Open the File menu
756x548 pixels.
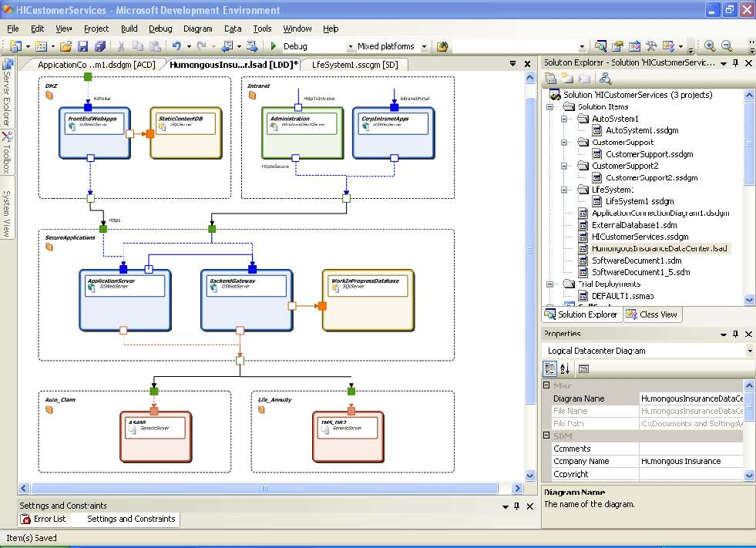click(x=13, y=29)
